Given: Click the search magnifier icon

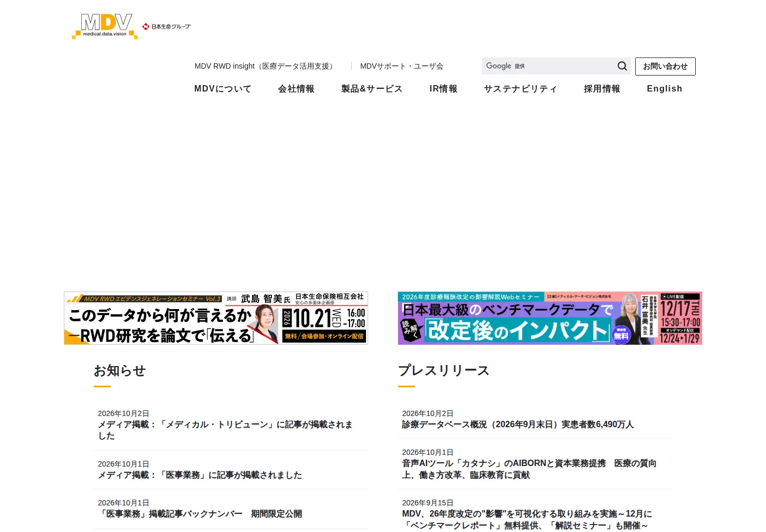Looking at the screenshot, I should (622, 66).
